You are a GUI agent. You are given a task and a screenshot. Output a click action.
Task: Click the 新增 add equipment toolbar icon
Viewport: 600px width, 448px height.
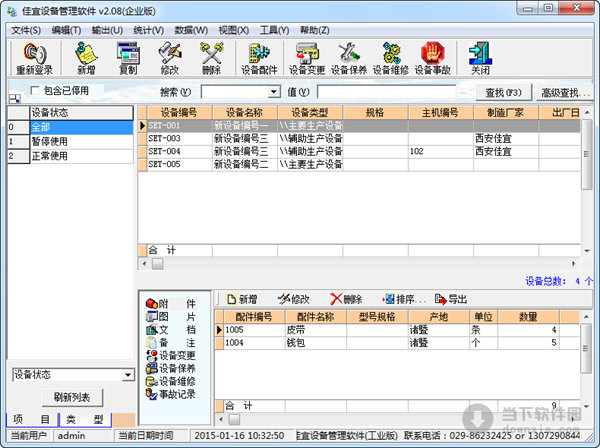[x=86, y=58]
